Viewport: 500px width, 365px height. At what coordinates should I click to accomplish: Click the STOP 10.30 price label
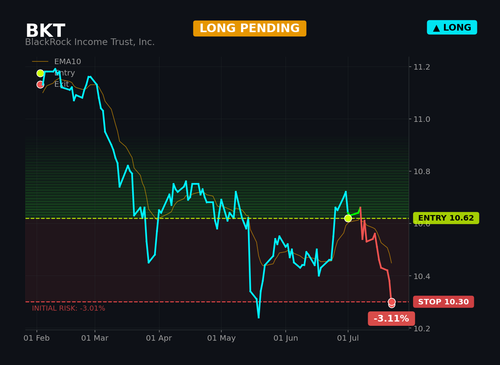point(443,302)
